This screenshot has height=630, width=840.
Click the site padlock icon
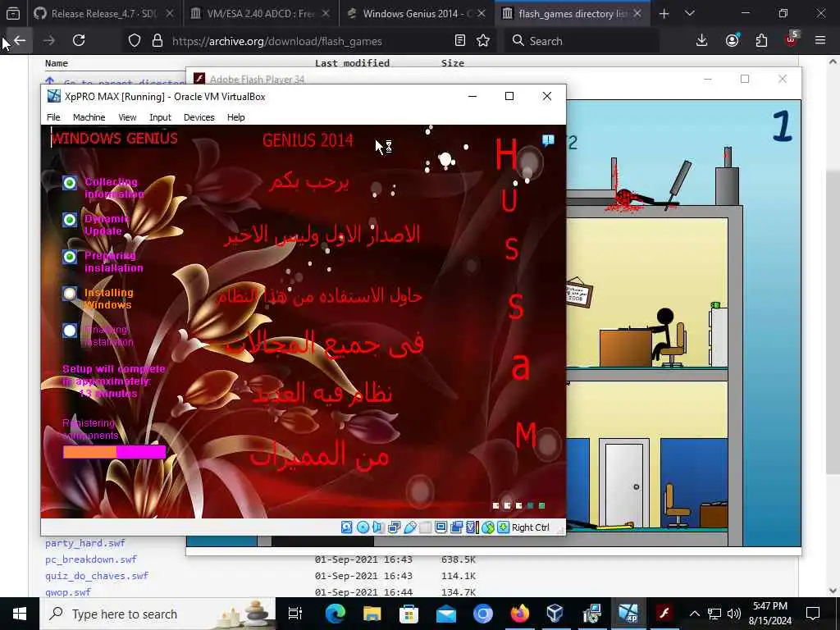tap(157, 41)
